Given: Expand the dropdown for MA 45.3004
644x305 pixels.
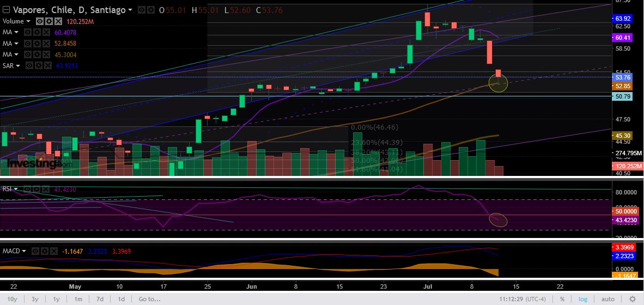Looking at the screenshot, I should [16, 54].
